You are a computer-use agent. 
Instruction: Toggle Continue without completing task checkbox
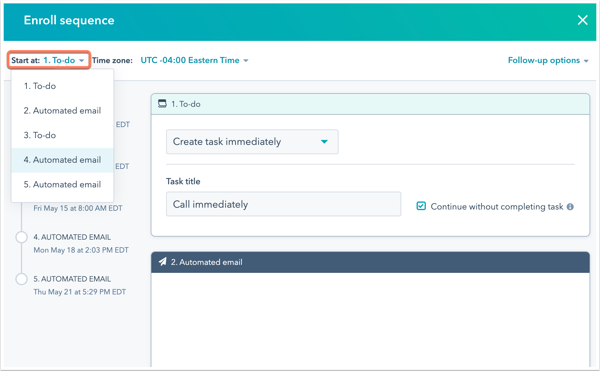coord(421,207)
